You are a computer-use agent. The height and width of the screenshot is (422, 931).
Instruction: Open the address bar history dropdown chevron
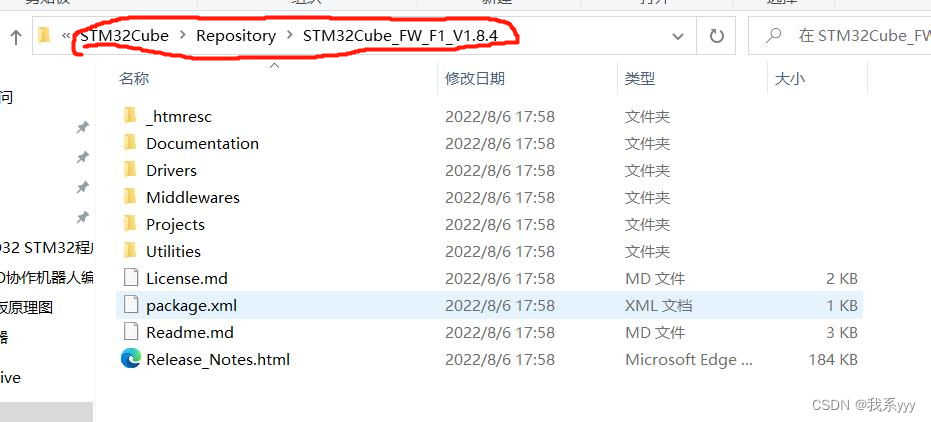click(677, 37)
